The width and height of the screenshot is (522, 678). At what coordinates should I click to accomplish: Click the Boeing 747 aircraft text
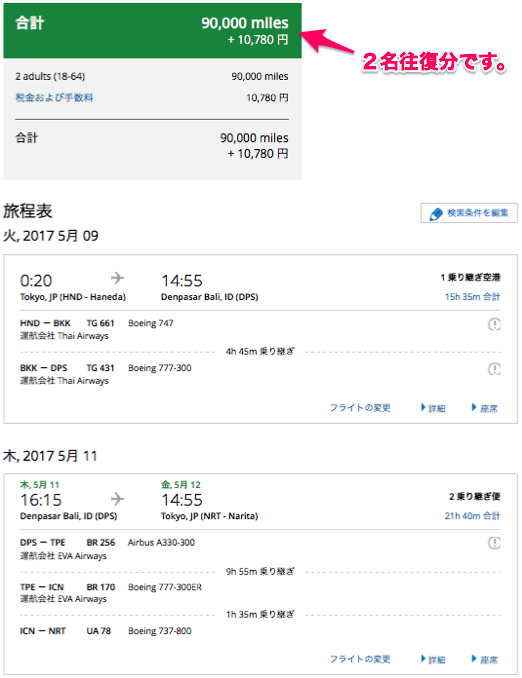(151, 323)
